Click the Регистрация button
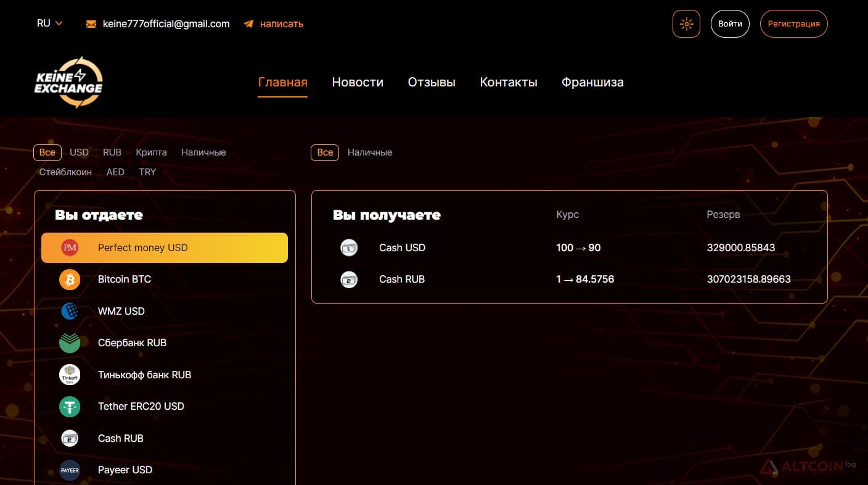This screenshot has height=485, width=868. pos(794,24)
